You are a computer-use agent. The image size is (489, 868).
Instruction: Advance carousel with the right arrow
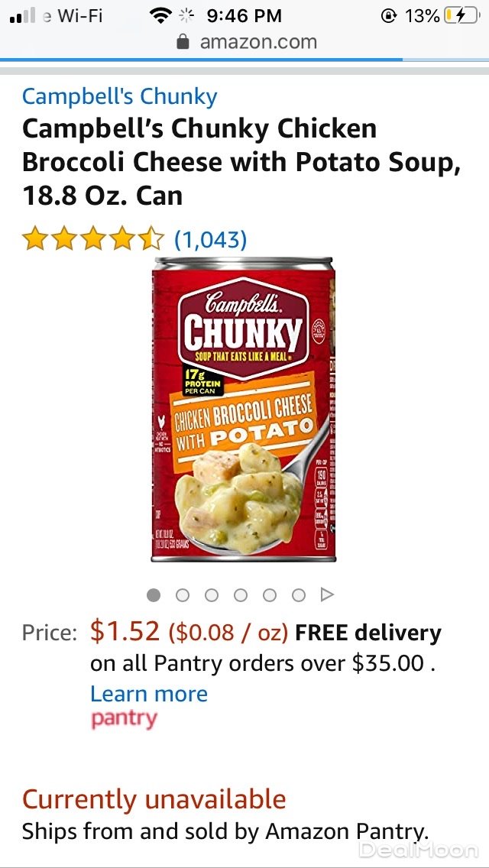click(x=327, y=594)
